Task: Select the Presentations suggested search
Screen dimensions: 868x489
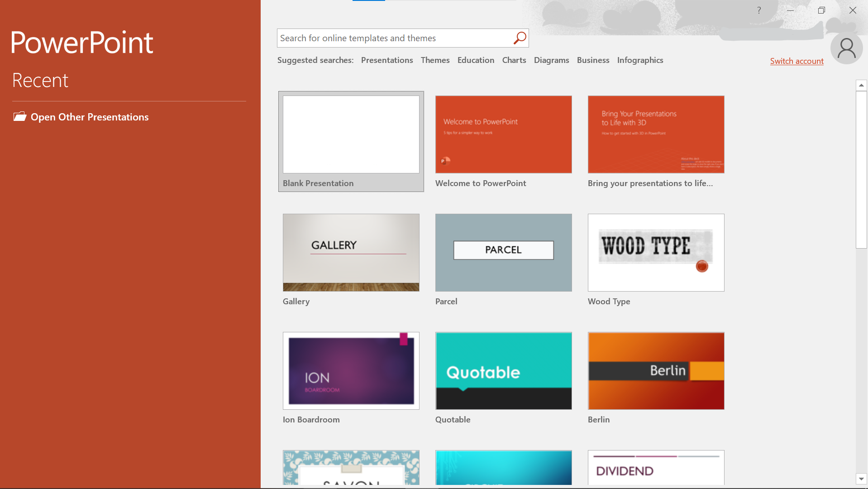Action: tap(387, 60)
